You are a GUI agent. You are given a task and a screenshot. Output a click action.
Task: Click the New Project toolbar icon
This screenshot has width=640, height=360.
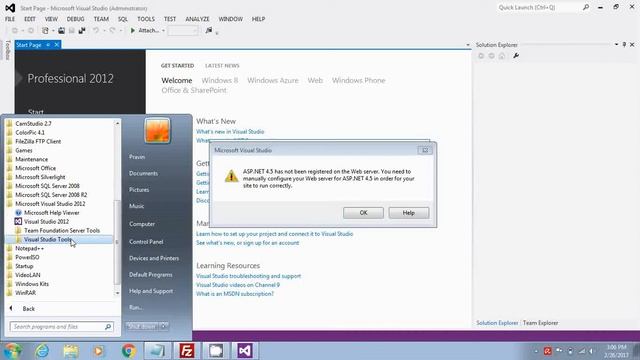[x=45, y=31]
